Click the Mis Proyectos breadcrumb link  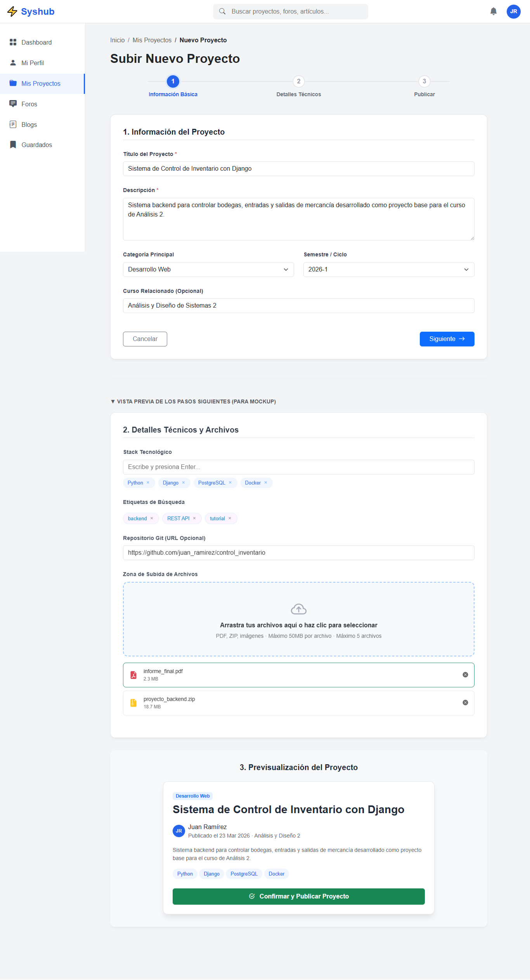coord(152,40)
